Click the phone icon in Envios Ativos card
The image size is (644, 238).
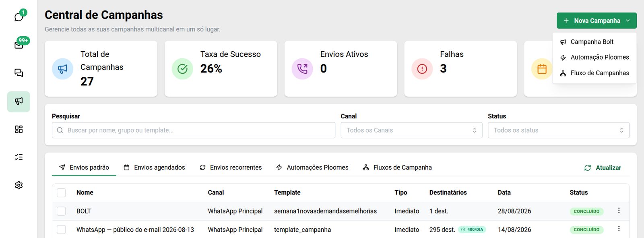click(302, 69)
